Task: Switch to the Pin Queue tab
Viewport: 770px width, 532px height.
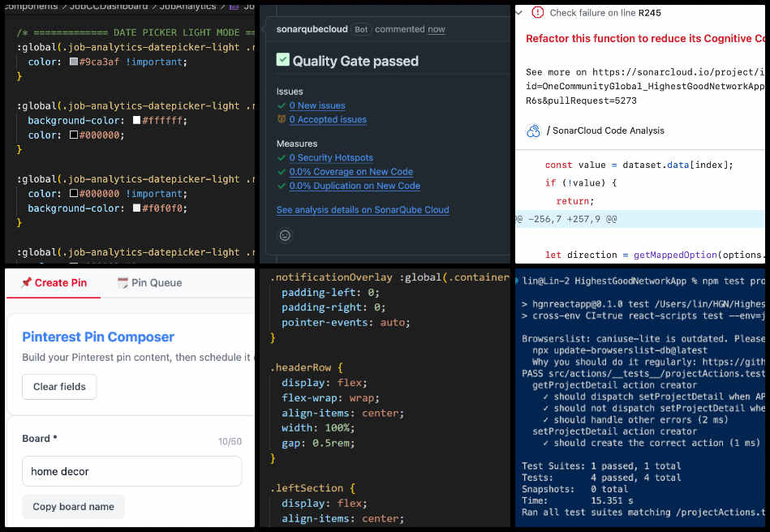Action: (x=150, y=283)
